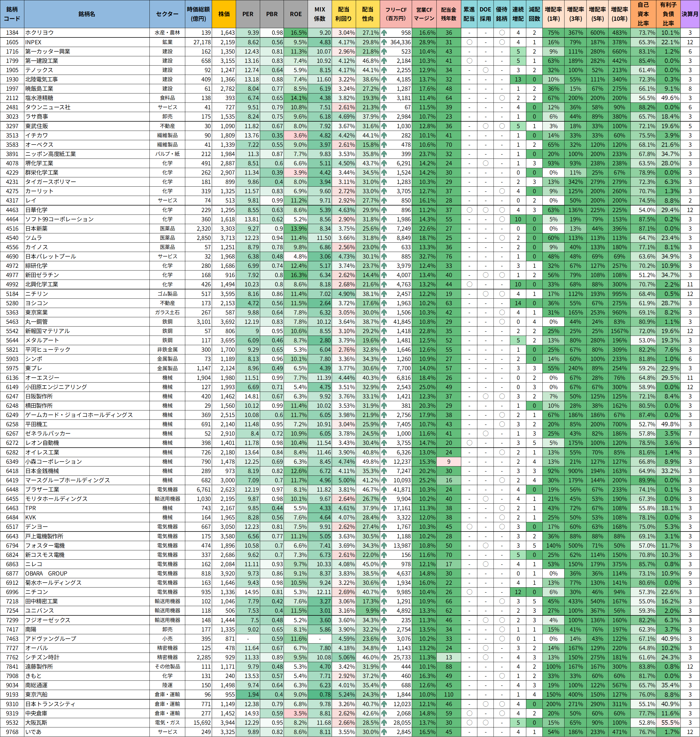Click the 有利子負債比率 column header
The width and height of the screenshot is (700, 737).
pyautogui.click(x=668, y=14)
